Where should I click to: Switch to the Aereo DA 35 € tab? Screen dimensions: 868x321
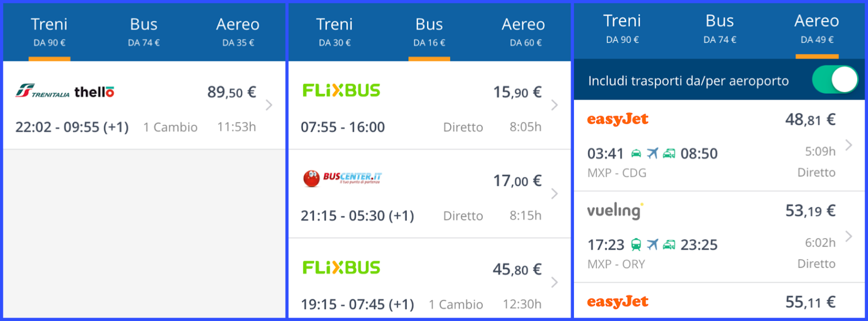point(238,31)
